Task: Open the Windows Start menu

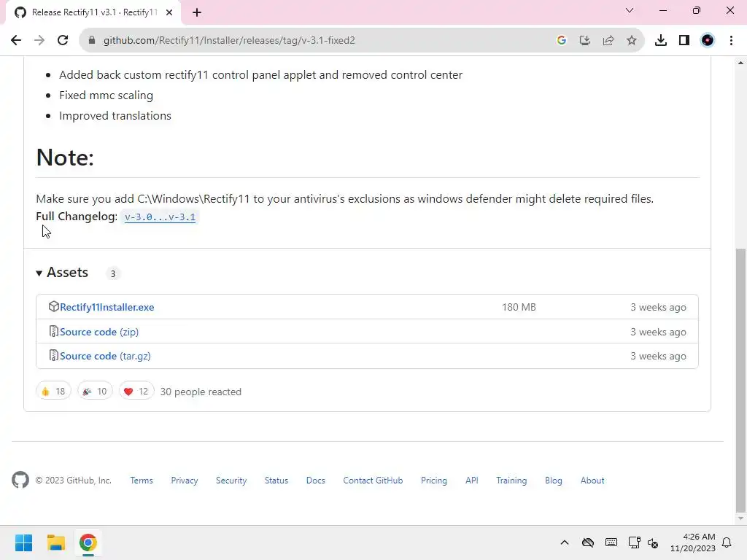Action: pyautogui.click(x=23, y=542)
